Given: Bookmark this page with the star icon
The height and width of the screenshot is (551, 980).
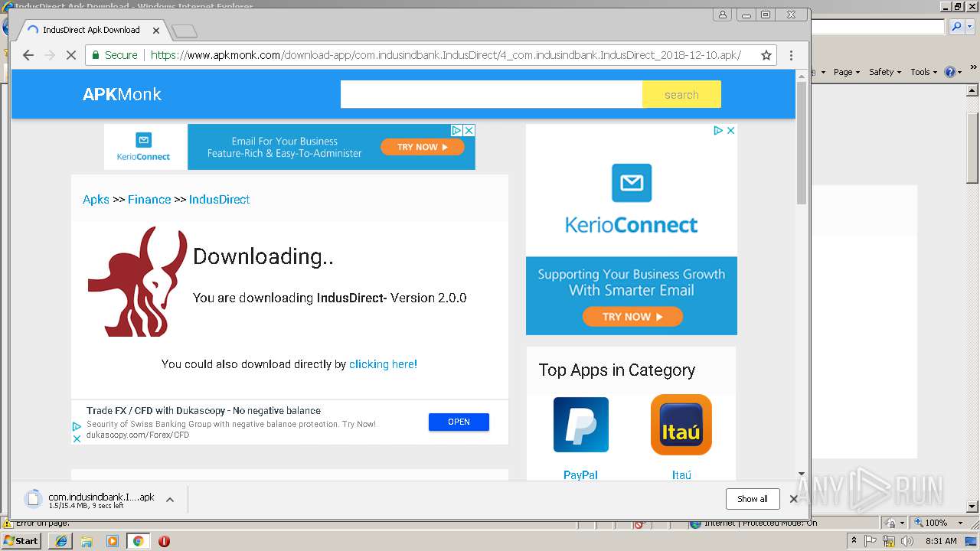Looking at the screenshot, I should [x=766, y=55].
